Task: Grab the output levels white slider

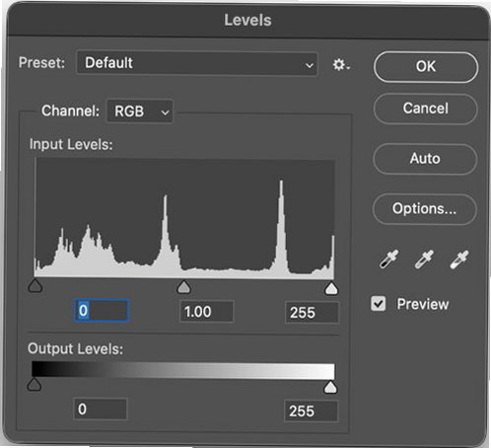Action: coord(330,387)
